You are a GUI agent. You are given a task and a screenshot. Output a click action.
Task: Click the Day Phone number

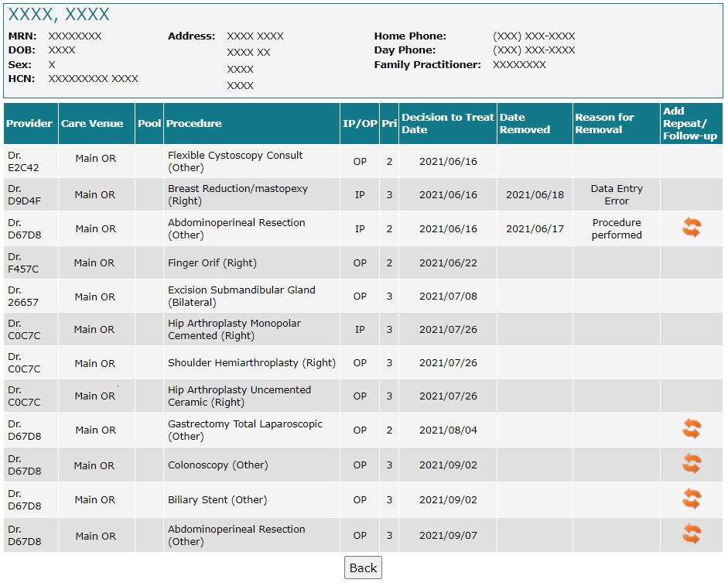(x=534, y=50)
